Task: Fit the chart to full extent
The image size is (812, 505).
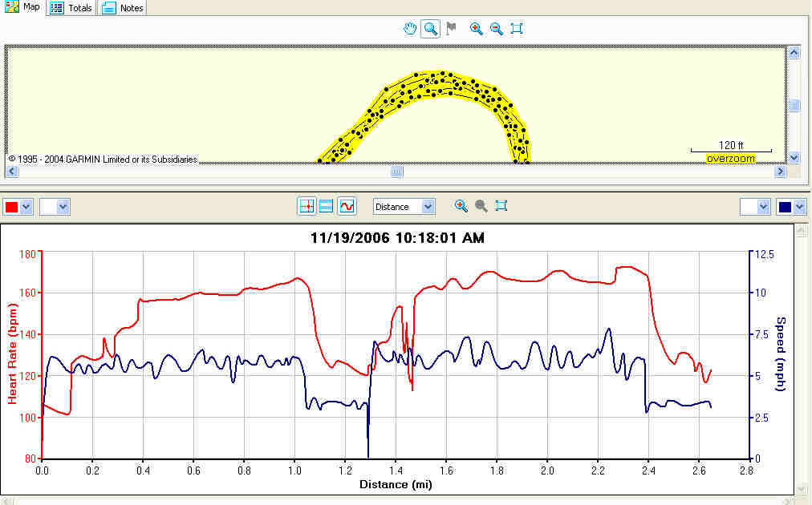Action: coord(501,206)
